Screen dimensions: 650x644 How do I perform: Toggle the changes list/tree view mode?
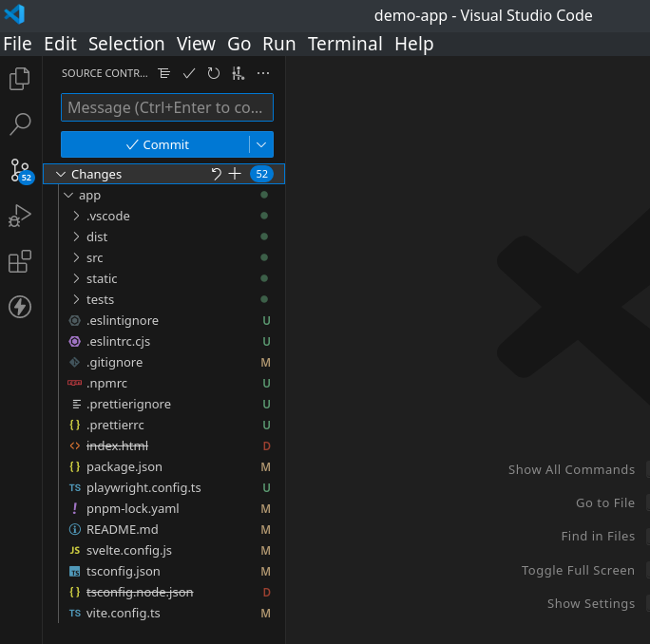164,73
